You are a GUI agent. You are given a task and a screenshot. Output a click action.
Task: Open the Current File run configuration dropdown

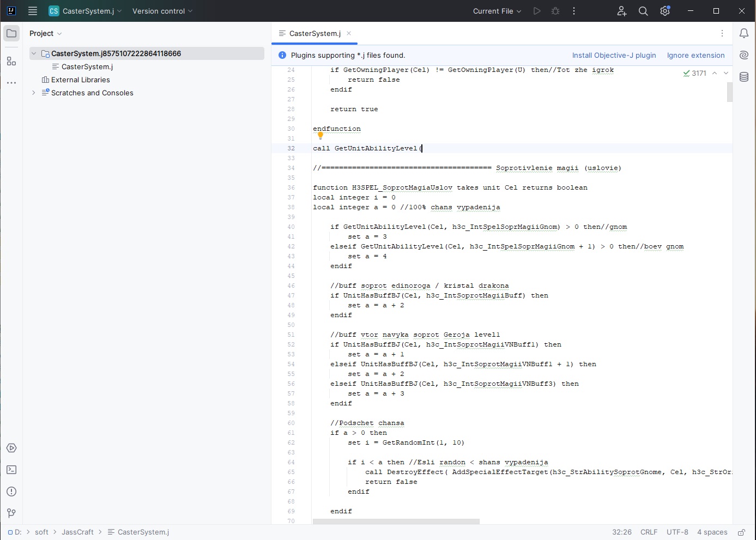coord(497,11)
